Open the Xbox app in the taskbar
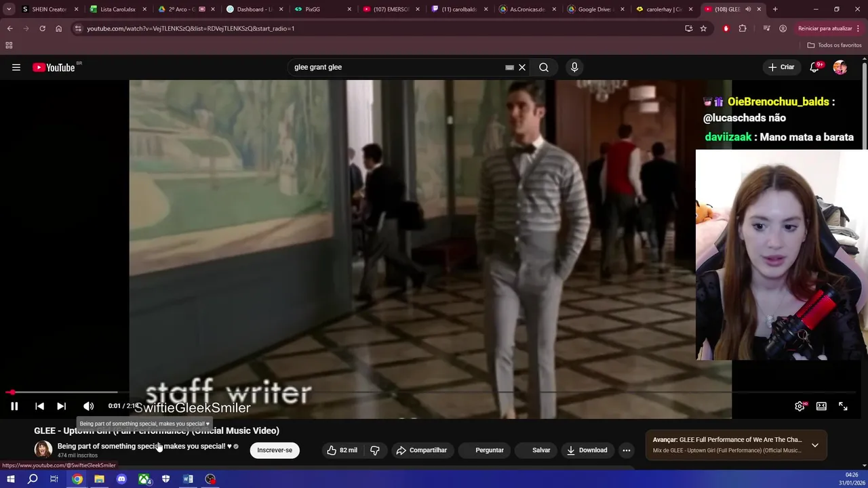 tap(144, 479)
